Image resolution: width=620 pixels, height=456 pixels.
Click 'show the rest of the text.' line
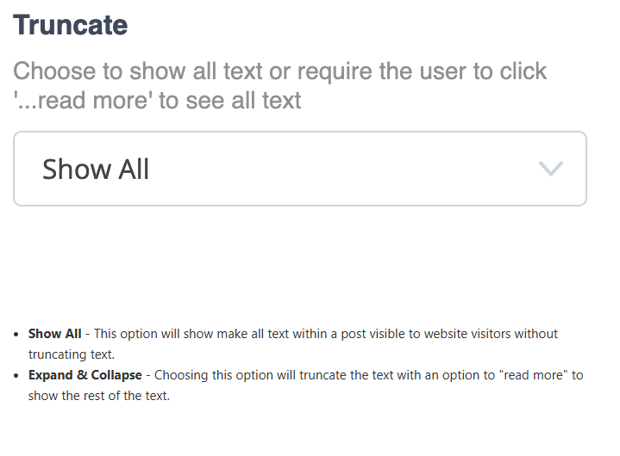point(99,395)
